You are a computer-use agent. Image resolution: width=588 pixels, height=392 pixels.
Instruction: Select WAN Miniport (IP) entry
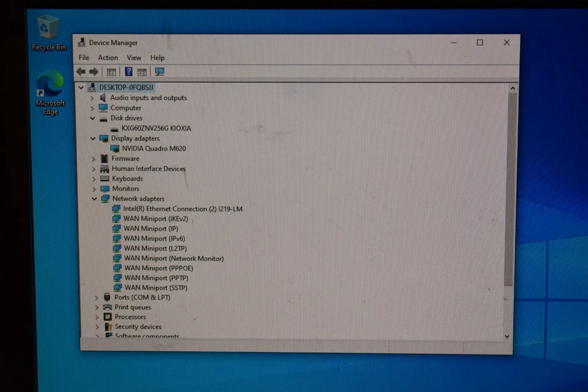(151, 228)
